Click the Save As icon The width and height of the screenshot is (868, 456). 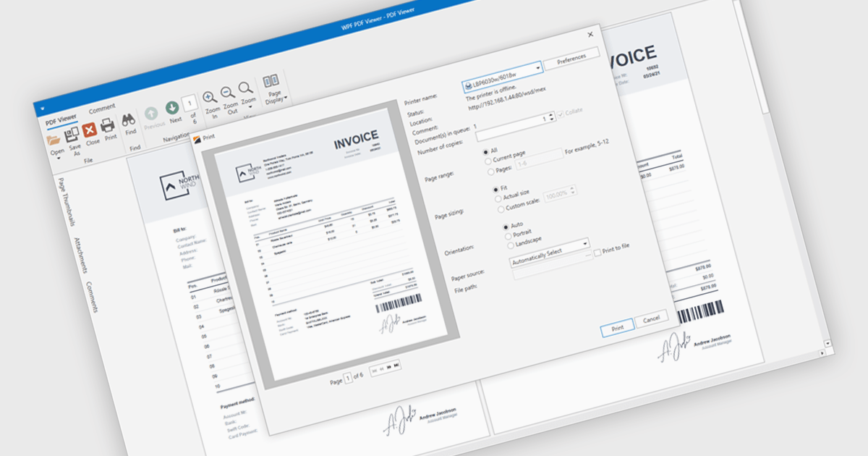(72, 135)
